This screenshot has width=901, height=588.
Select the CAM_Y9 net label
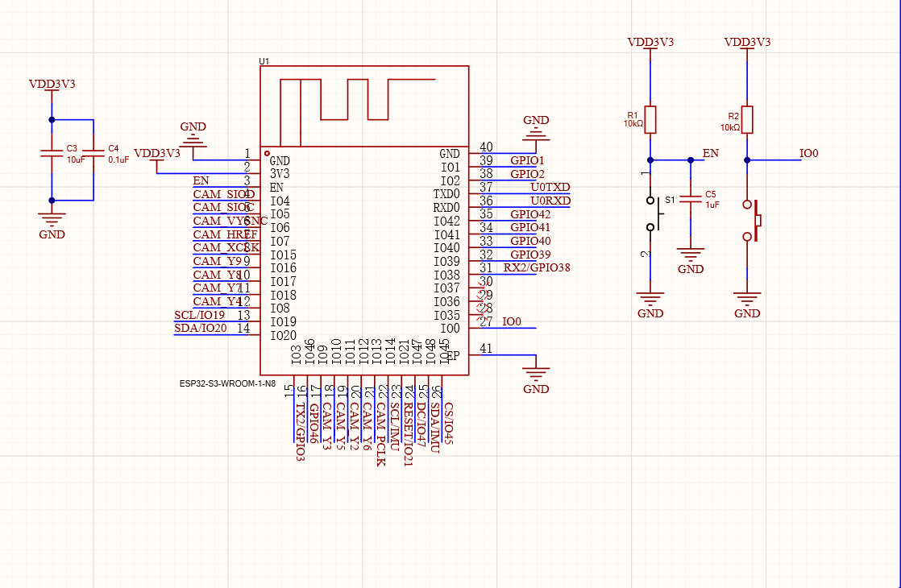[x=218, y=261]
